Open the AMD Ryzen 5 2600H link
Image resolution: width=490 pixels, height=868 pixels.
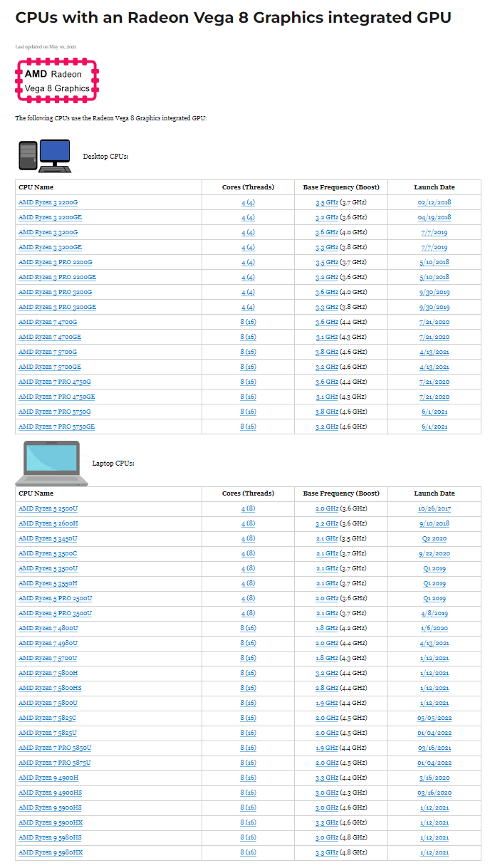click(x=48, y=524)
